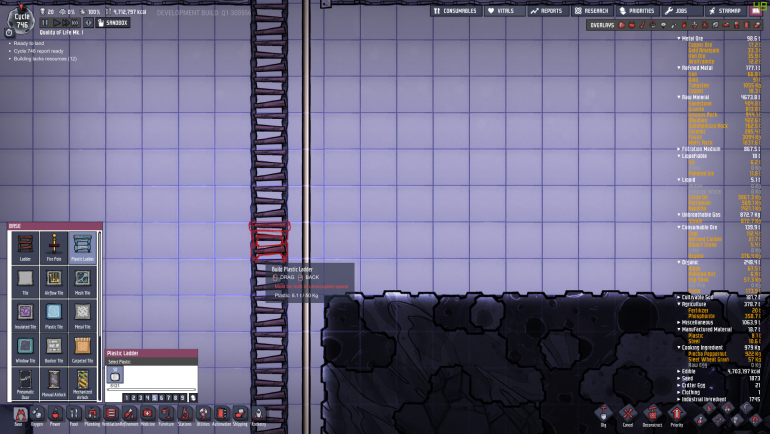The image size is (770, 434).
Task: Activate the Priority tool
Action: pos(677,415)
